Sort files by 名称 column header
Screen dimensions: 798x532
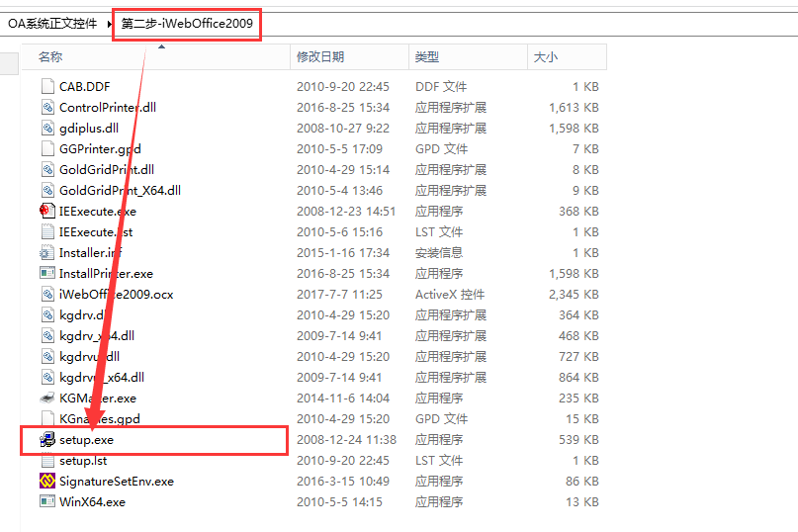click(x=155, y=57)
